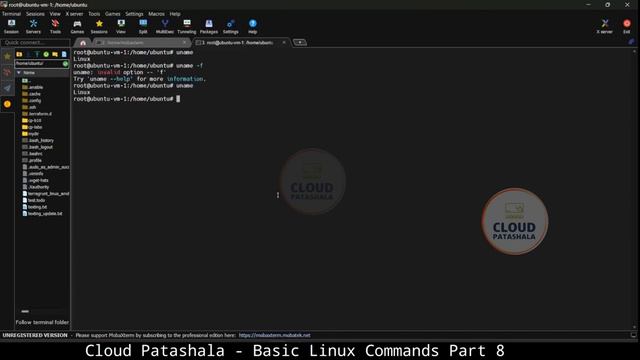
Task: Open the Terminal menu
Action: point(11,14)
